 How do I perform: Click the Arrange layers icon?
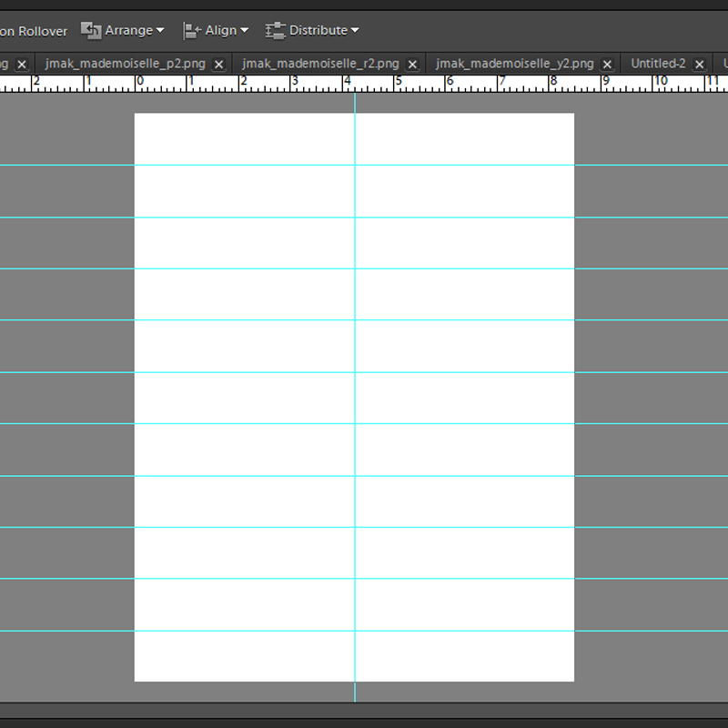[x=91, y=31]
